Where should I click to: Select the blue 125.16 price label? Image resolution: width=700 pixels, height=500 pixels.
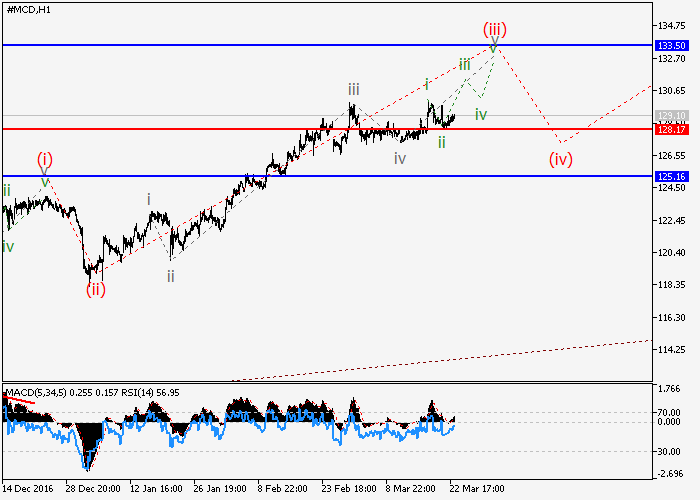[x=672, y=176]
